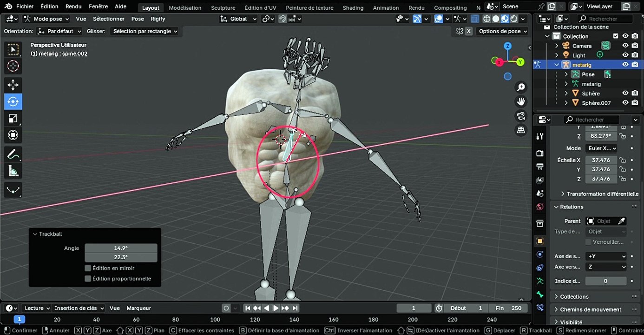Open the World properties tab
Image resolution: width=644 pixels, height=335 pixels.
(x=540, y=207)
